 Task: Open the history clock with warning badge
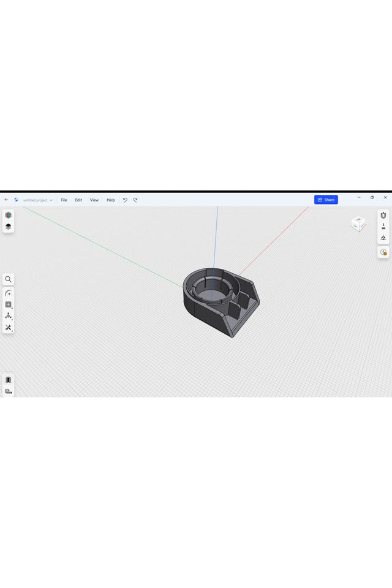[383, 252]
